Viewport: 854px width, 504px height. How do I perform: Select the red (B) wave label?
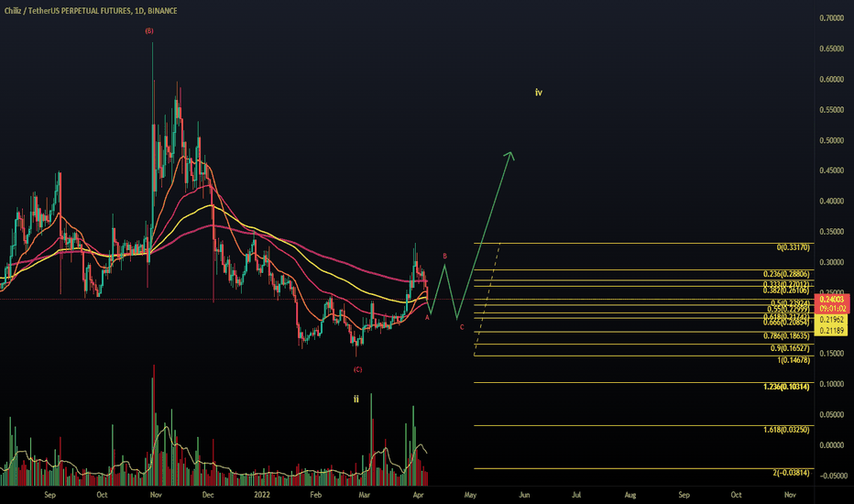click(149, 31)
